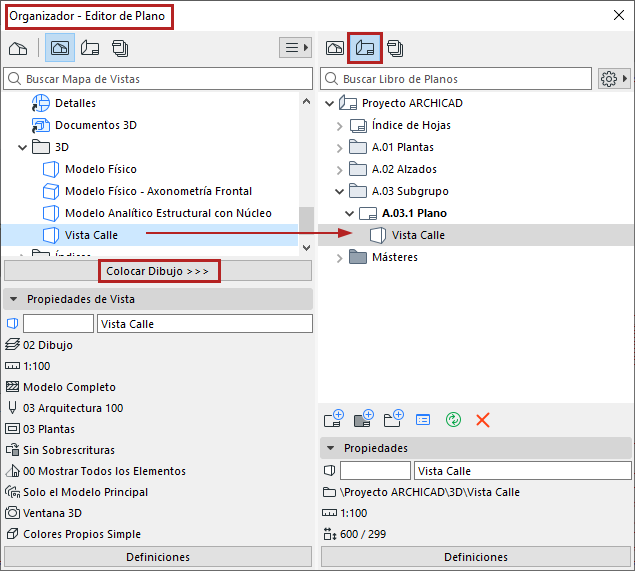Expand the A.02 Alzados folder
Screen dimensions: 635x571
339,170
